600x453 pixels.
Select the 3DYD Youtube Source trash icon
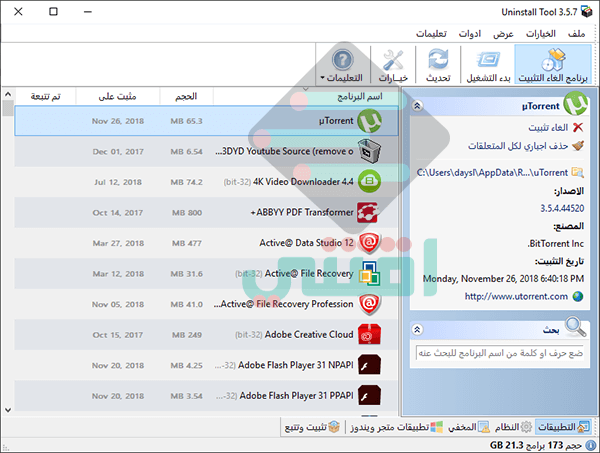tap(369, 151)
